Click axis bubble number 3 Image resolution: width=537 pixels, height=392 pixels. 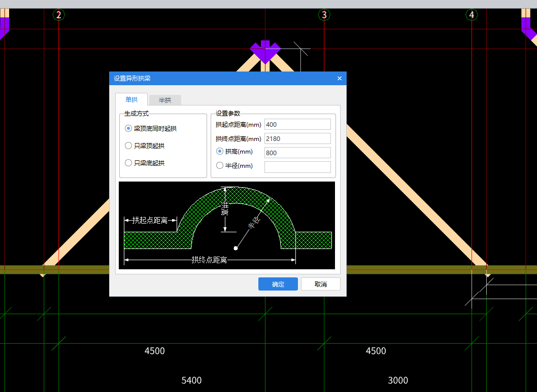click(324, 15)
